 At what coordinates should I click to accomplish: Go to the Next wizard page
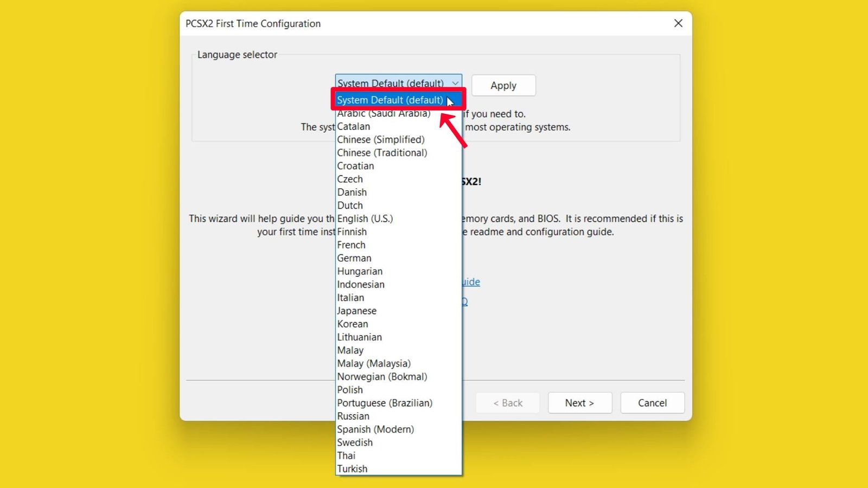pos(580,403)
